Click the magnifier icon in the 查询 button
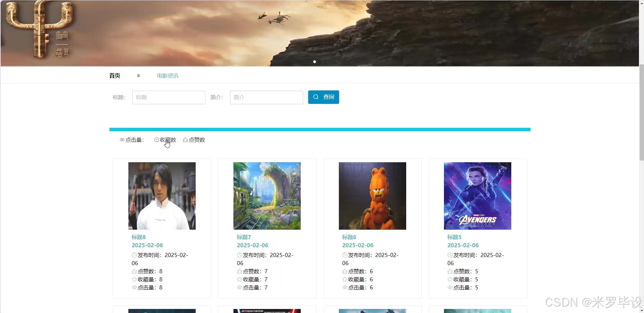This screenshot has height=313, width=644. tap(316, 97)
